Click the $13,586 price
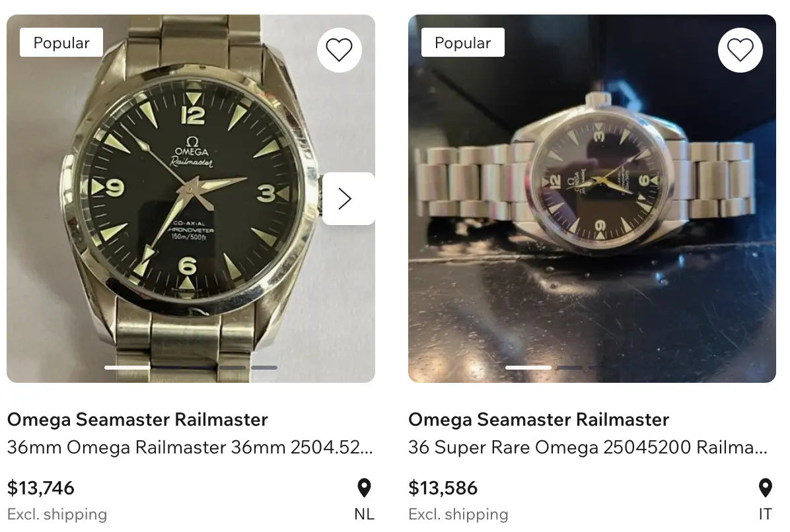 point(443,488)
